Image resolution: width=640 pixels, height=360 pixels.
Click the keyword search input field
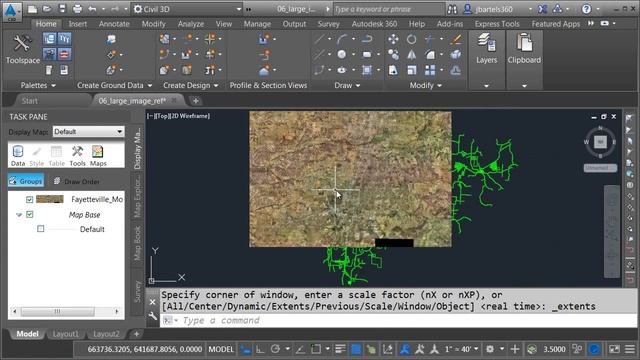point(388,9)
